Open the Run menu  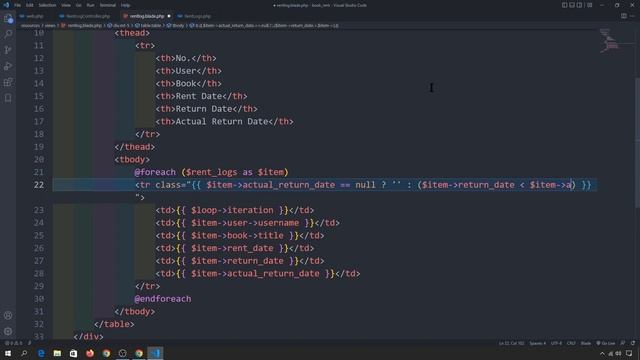tap(90, 5)
